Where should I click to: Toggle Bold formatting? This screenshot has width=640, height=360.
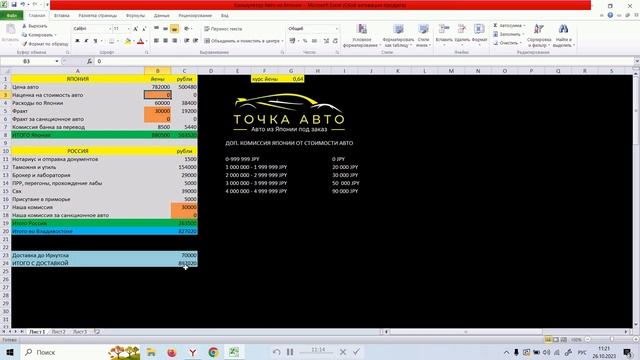click(x=77, y=41)
